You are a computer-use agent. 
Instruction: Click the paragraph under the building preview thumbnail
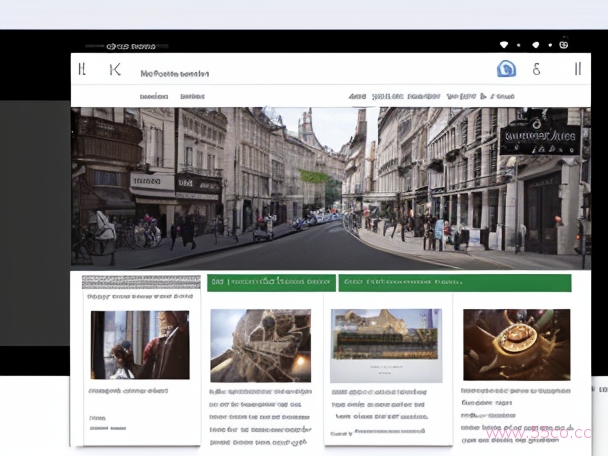(x=380, y=411)
